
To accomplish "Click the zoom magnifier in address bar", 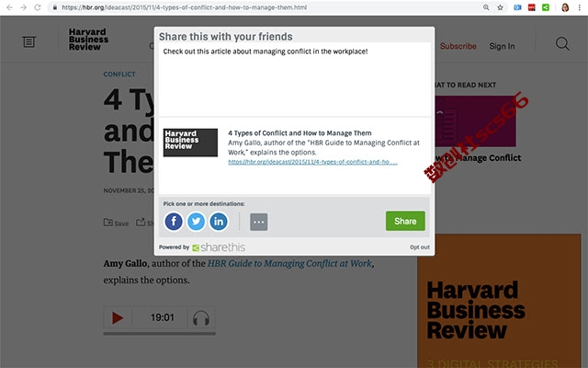I will [486, 7].
